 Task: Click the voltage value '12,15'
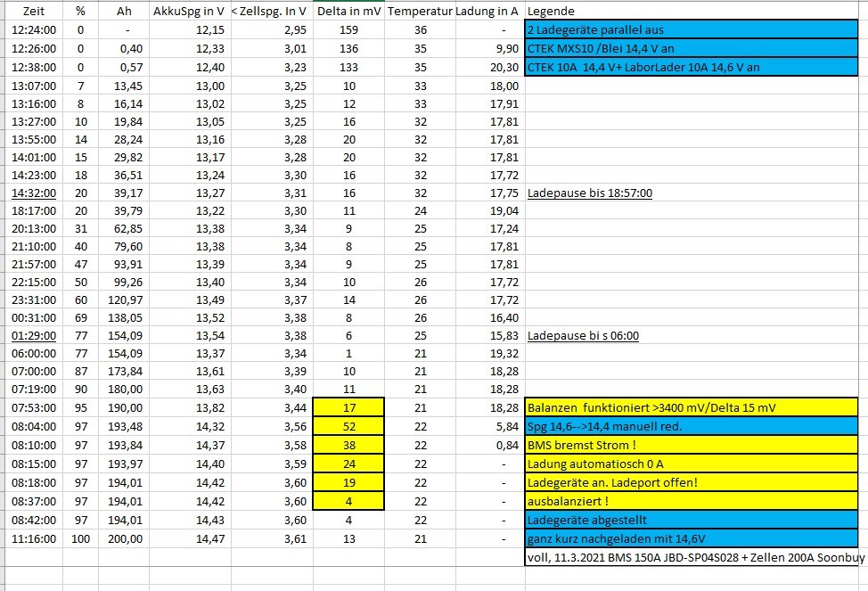190,30
